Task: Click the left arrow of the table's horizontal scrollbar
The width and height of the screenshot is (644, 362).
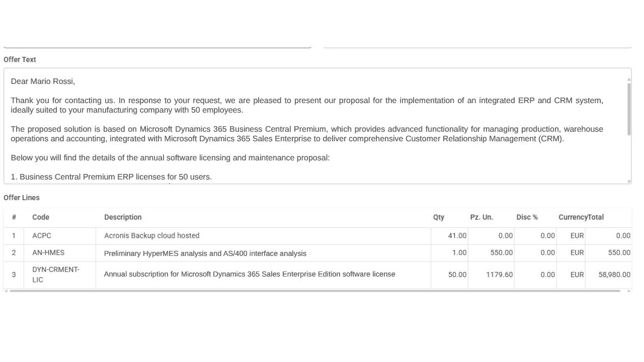Action: 6,291
